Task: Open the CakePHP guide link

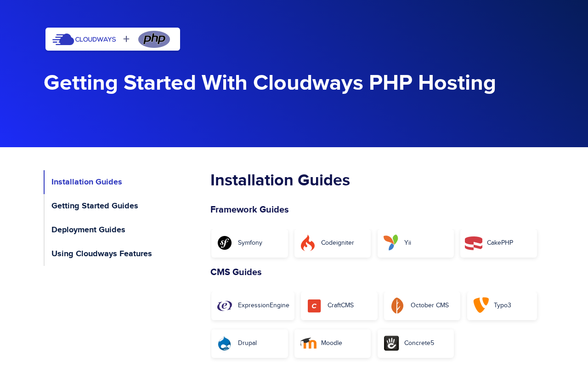Action: [498, 243]
